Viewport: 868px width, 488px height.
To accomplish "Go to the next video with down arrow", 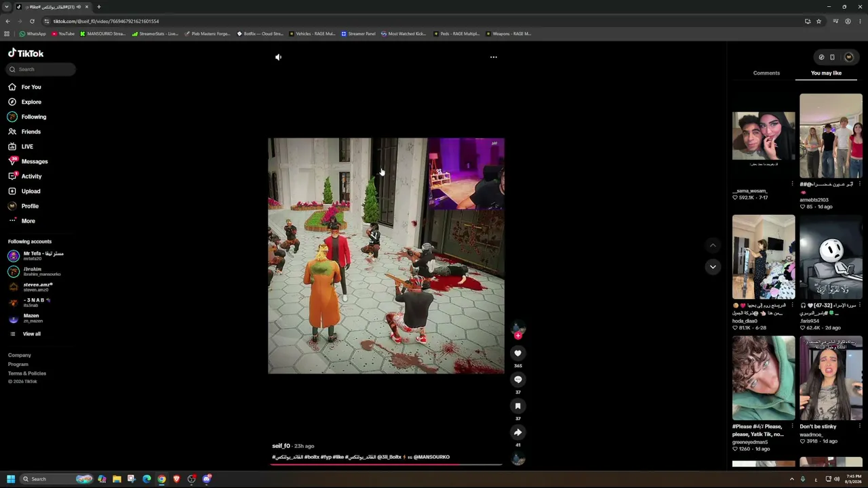I will (x=713, y=267).
